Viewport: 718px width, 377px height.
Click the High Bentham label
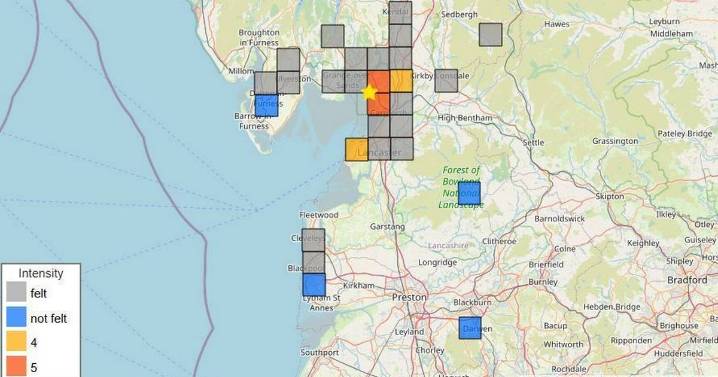[x=465, y=118]
